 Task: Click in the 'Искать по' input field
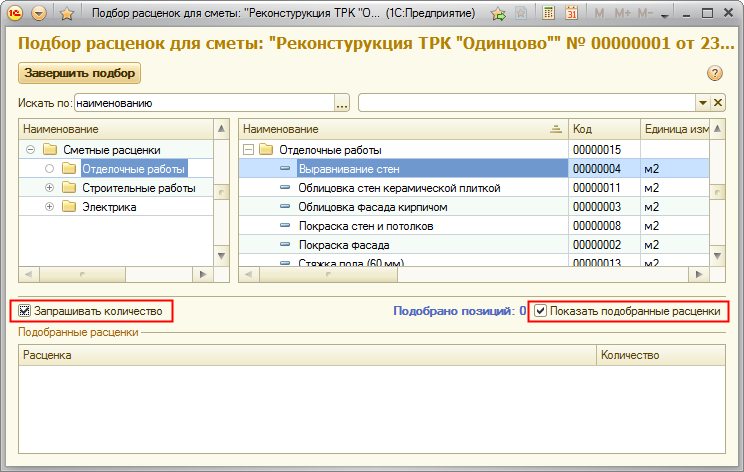coord(204,103)
